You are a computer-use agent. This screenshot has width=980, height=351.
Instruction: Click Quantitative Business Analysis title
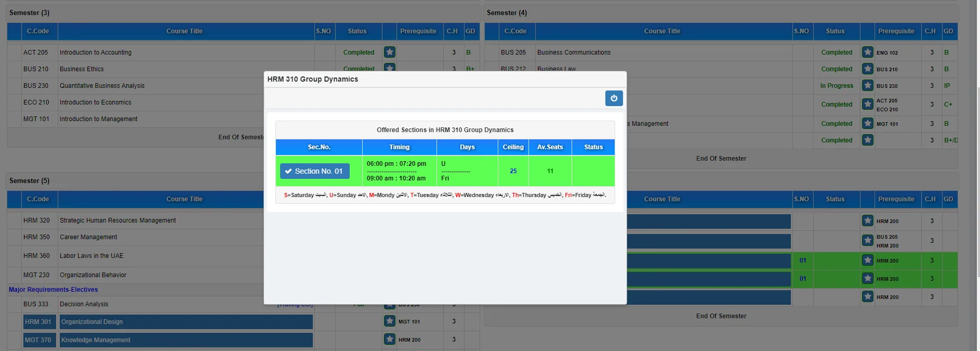(x=102, y=86)
